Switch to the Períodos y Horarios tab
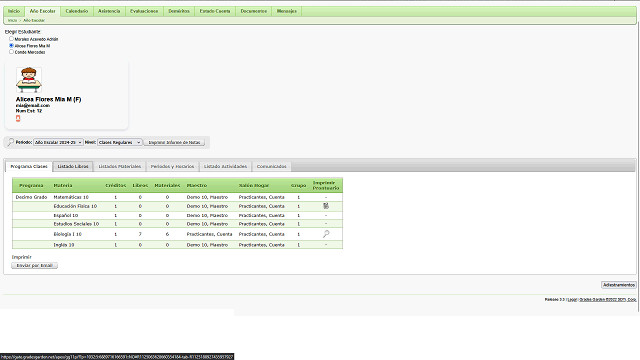The height and width of the screenshot is (360, 640). click(172, 167)
